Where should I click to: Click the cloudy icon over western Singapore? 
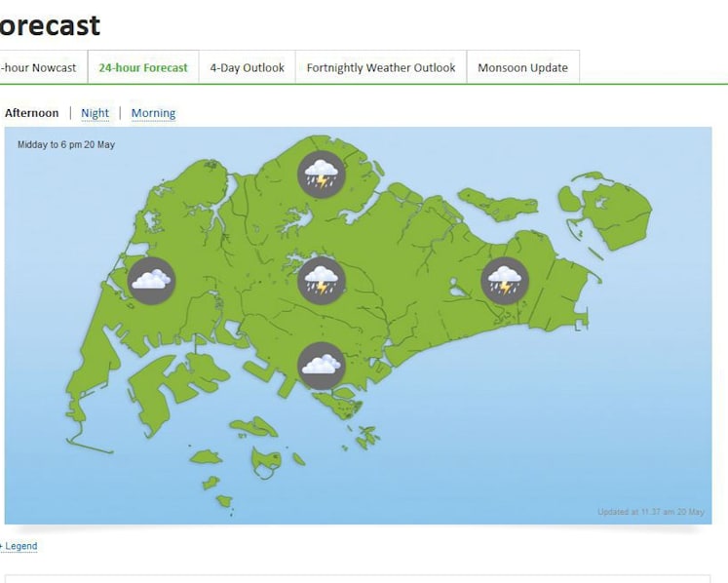pyautogui.click(x=151, y=281)
